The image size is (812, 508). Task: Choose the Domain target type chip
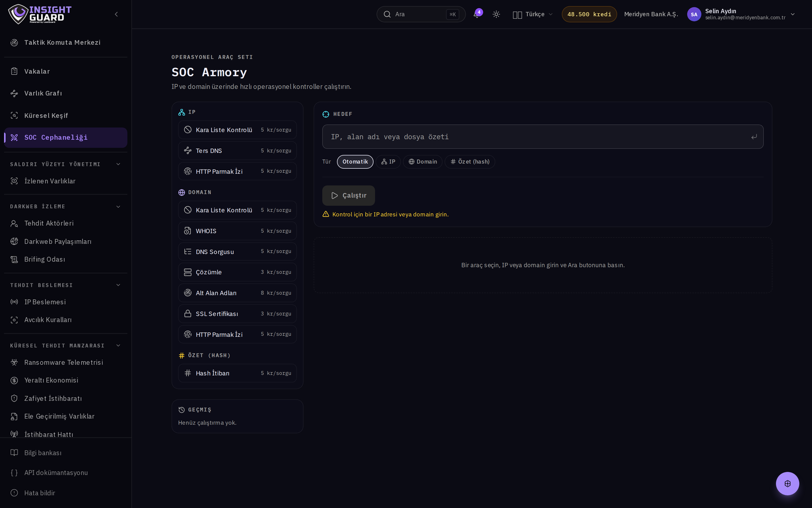coord(423,162)
